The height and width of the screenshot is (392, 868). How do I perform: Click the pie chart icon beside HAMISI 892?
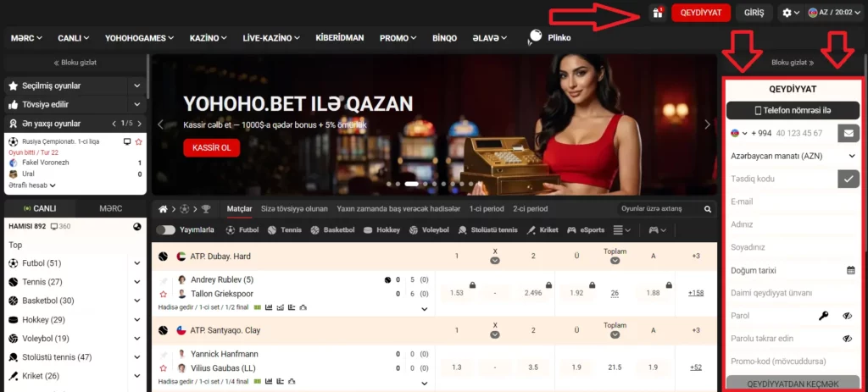pos(137,227)
